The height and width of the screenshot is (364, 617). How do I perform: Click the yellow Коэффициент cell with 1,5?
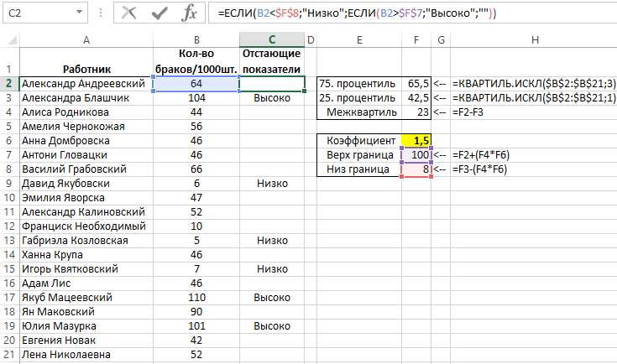(416, 141)
